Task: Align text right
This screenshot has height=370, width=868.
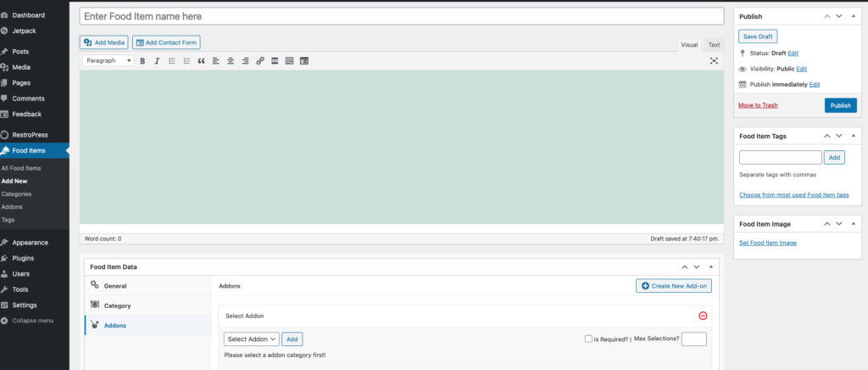Action: point(245,61)
